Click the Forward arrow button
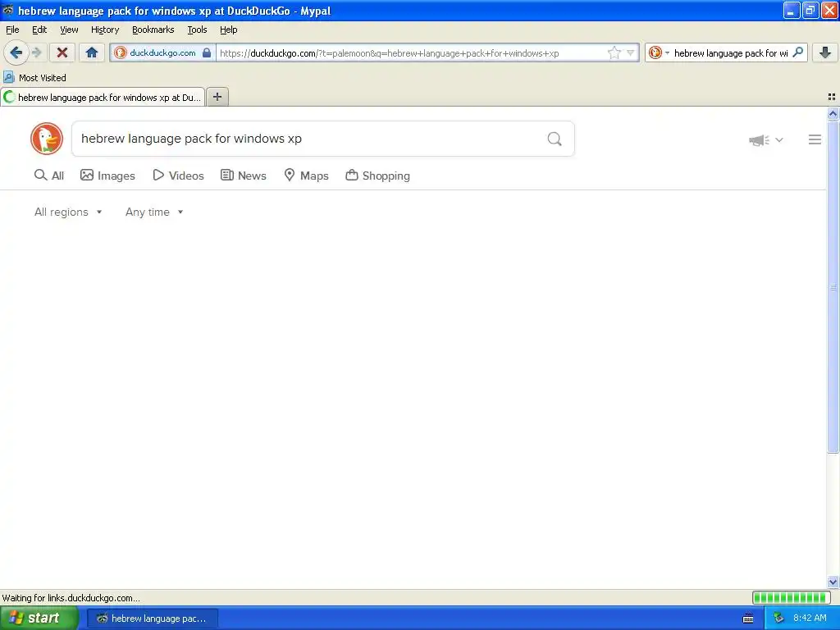This screenshot has width=840, height=630. [36, 52]
